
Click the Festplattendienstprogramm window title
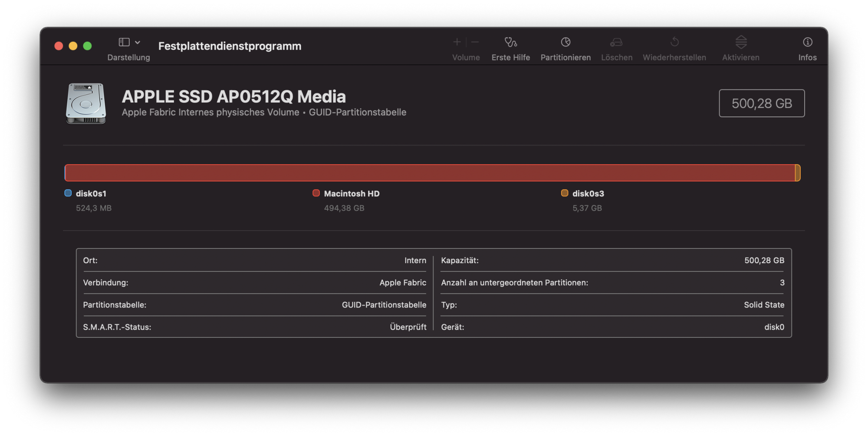(x=230, y=46)
